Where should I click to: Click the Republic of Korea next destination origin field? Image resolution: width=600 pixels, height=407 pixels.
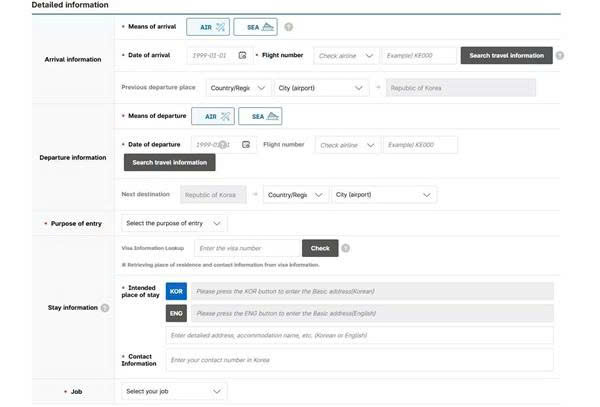coord(213,195)
